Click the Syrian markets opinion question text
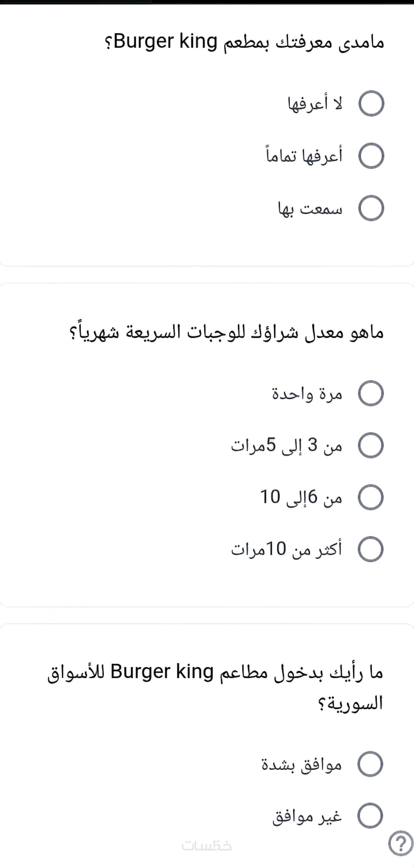 (215, 686)
